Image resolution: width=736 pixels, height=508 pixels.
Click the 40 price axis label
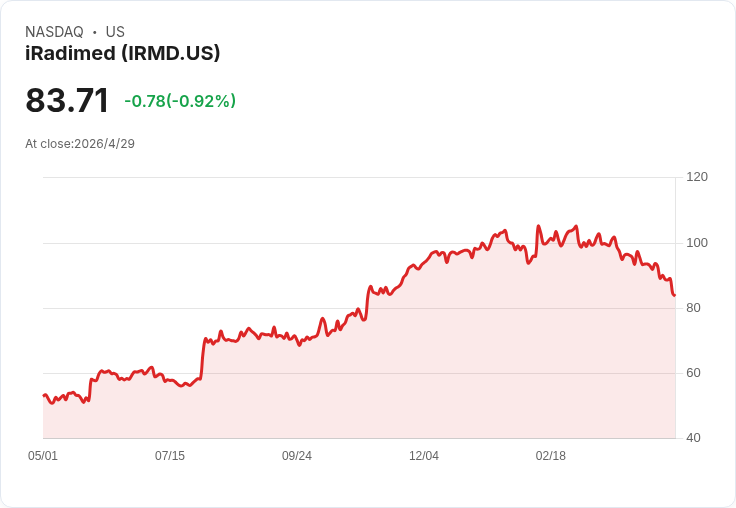693,438
